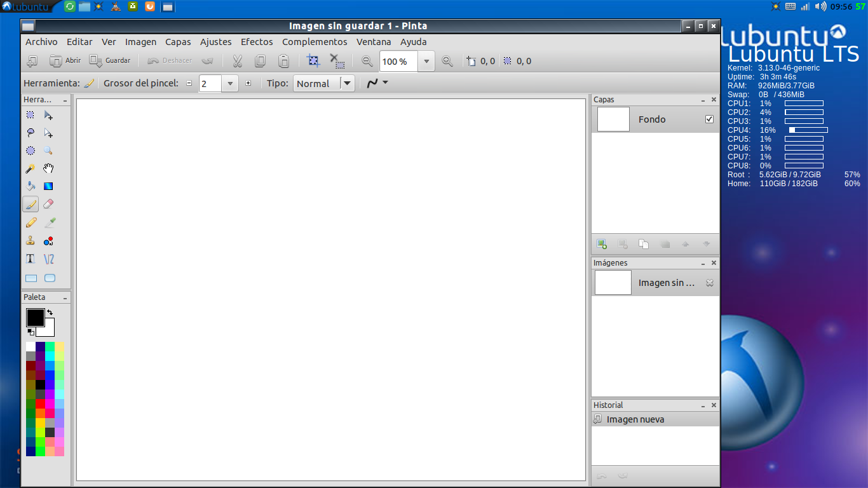This screenshot has width=868, height=488.
Task: Activate the Paint Bucket tool
Action: pos(31,186)
